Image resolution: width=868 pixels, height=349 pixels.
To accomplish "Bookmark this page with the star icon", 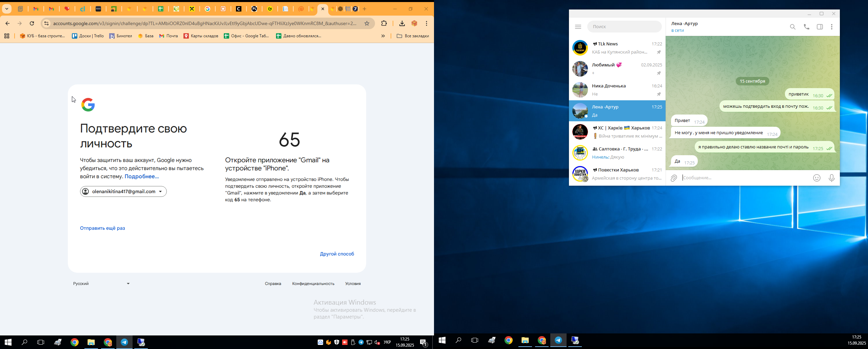I will [367, 23].
